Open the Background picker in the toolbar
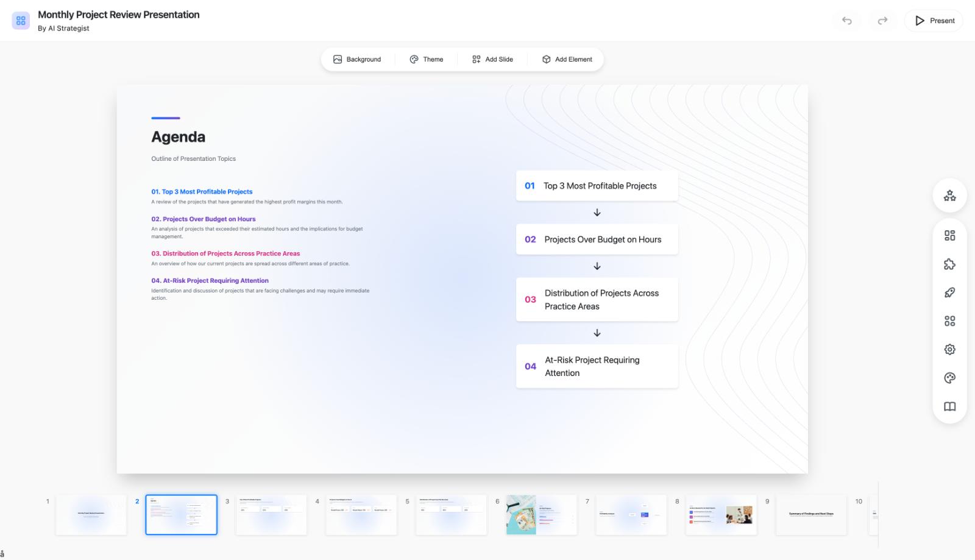This screenshot has width=975, height=560. 357,59
